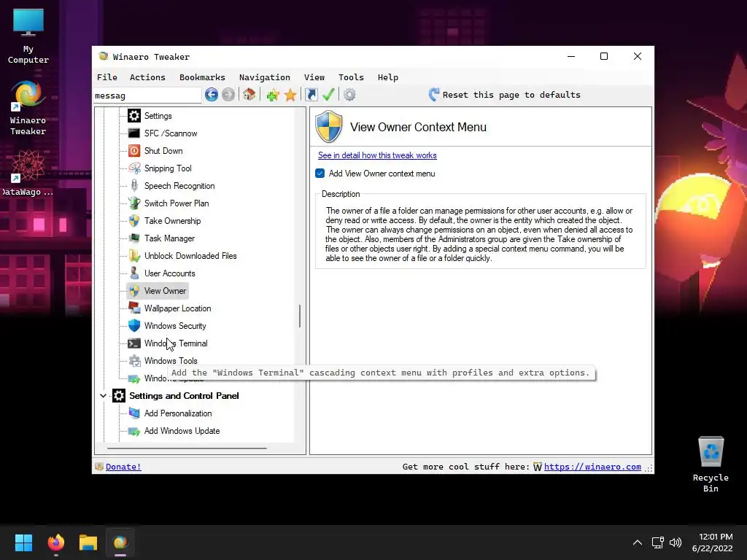Click the Snipping Tool scissors icon
The width and height of the screenshot is (747, 560).
(x=134, y=168)
